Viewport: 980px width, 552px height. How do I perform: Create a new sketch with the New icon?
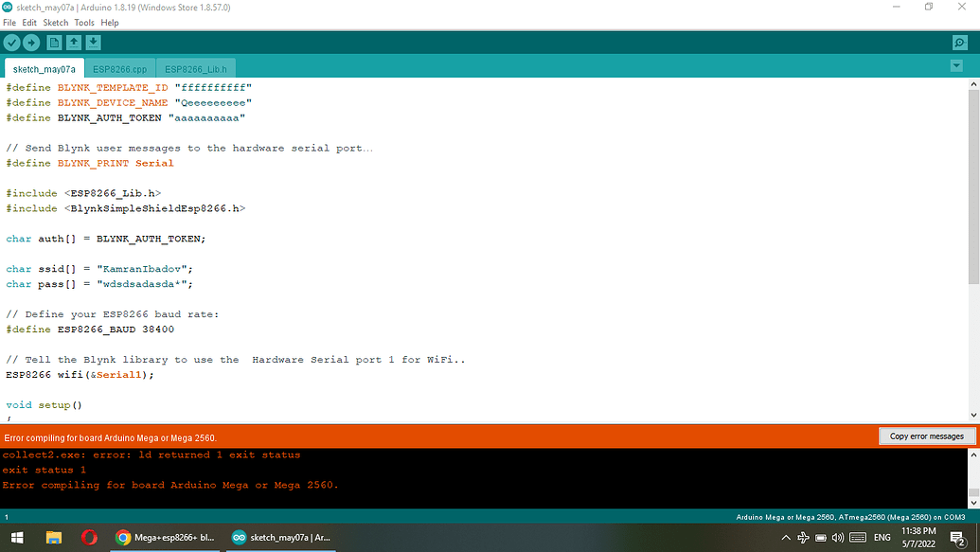pos(54,42)
